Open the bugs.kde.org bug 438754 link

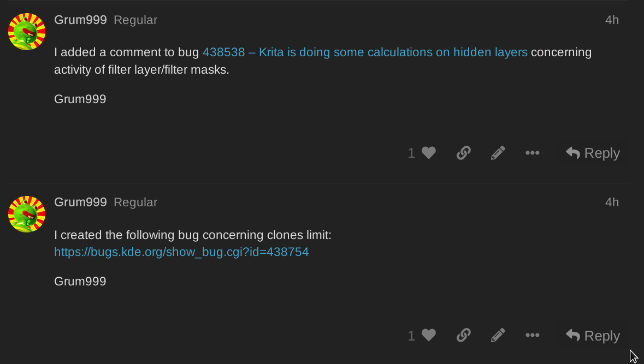(x=181, y=252)
